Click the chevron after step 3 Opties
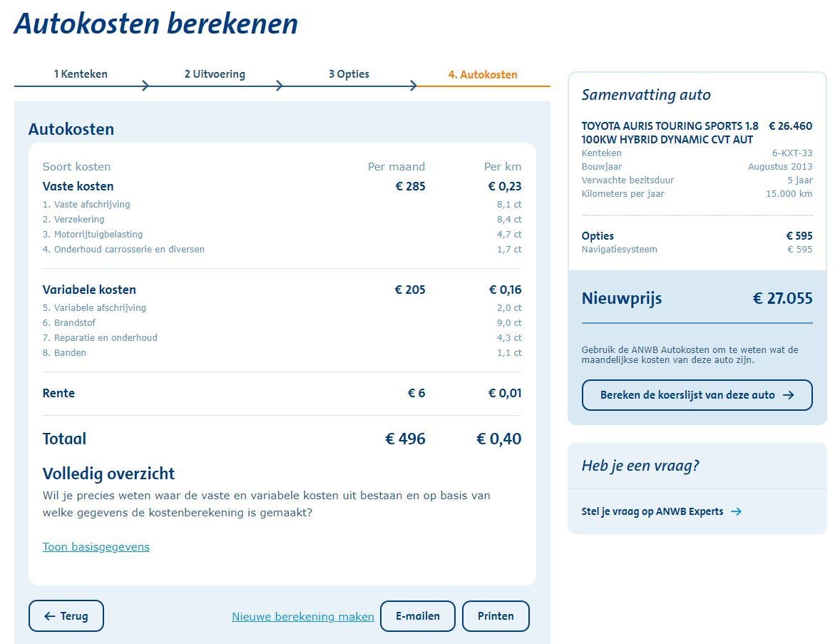This screenshot has height=644, width=840. point(414,86)
